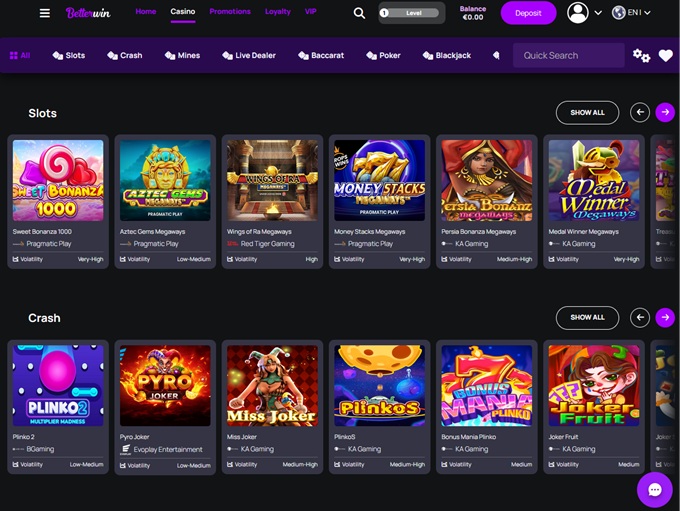Select the Live Dealer category tab
The image size is (680, 511).
click(249, 56)
